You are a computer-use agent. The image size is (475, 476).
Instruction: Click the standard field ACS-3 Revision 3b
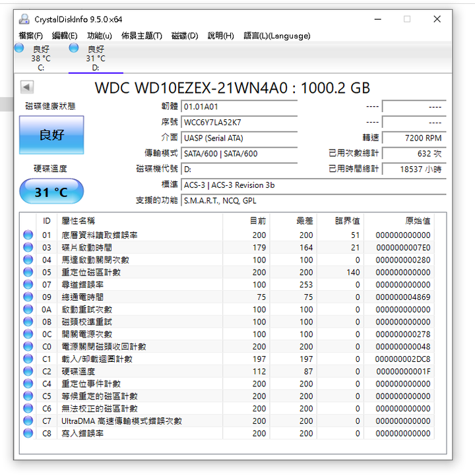tap(313, 185)
